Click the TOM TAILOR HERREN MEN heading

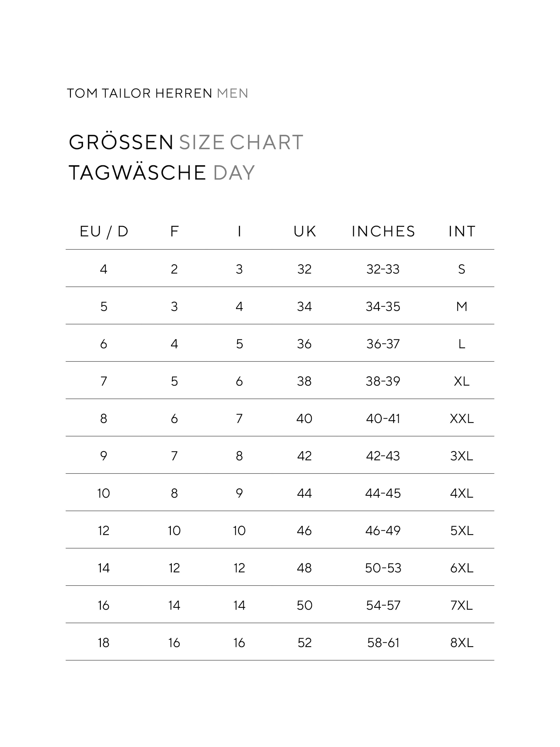click(158, 93)
